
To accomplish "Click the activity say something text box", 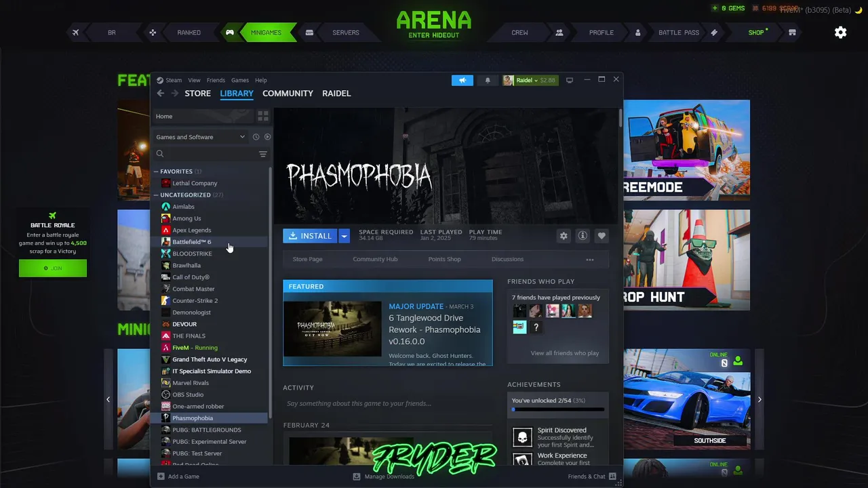I will click(388, 403).
